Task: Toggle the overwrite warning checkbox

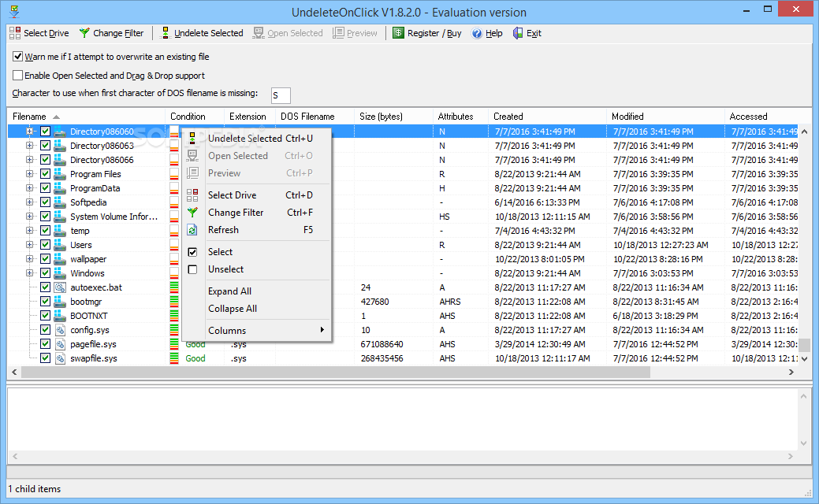Action: tap(18, 57)
